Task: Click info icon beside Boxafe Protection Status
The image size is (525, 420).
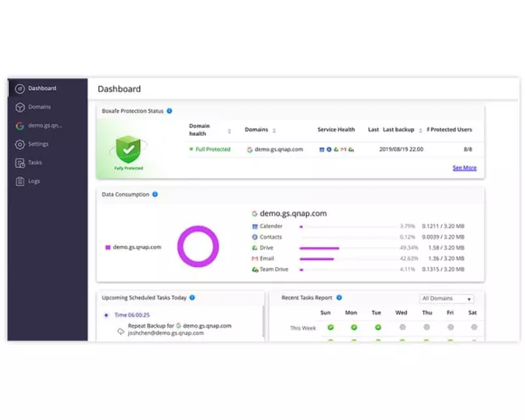Action: [x=170, y=111]
